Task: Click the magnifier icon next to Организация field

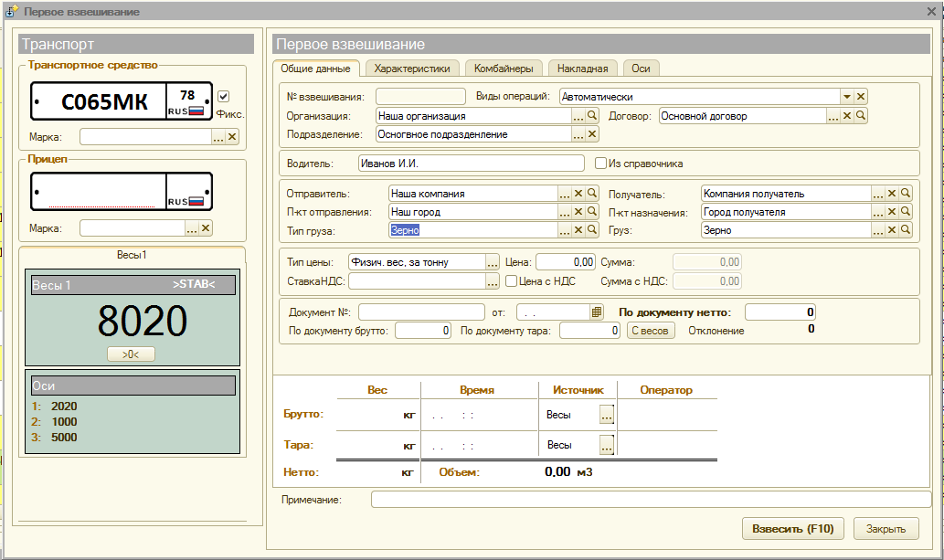Action: (x=592, y=116)
